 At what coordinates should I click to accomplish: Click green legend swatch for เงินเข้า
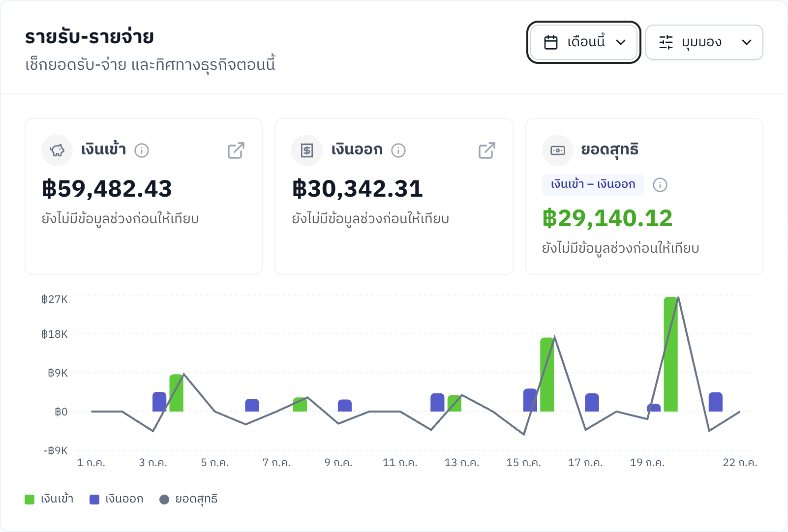click(x=30, y=500)
